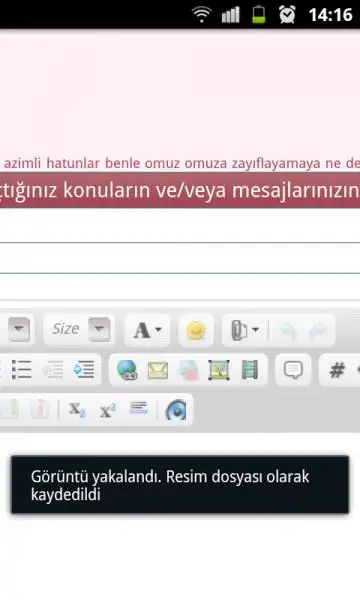Wrap selection in code tags with # icon

(x=338, y=370)
